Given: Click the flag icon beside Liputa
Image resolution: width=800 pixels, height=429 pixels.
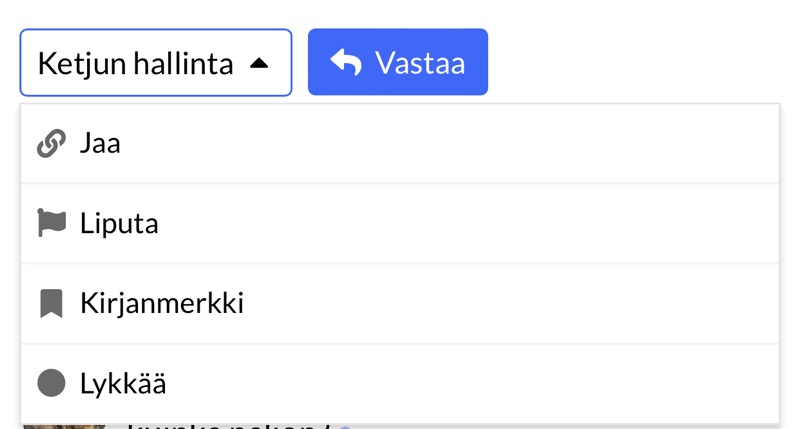Looking at the screenshot, I should click(x=51, y=223).
